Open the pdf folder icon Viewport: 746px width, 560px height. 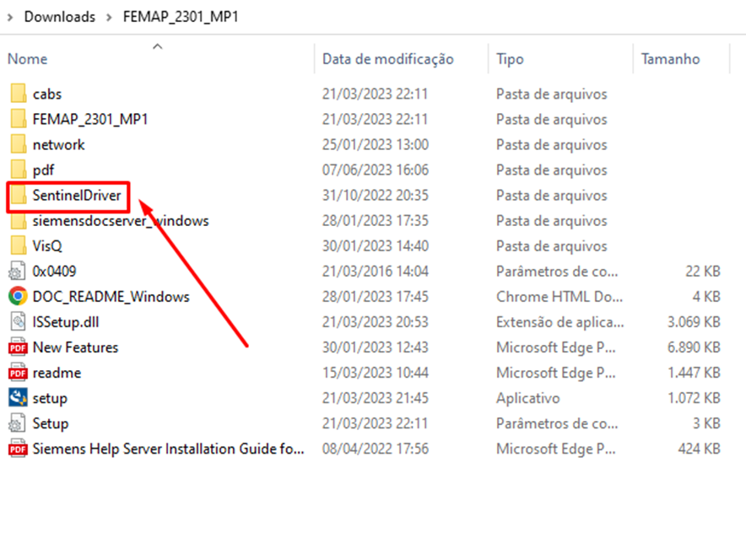[x=18, y=170]
